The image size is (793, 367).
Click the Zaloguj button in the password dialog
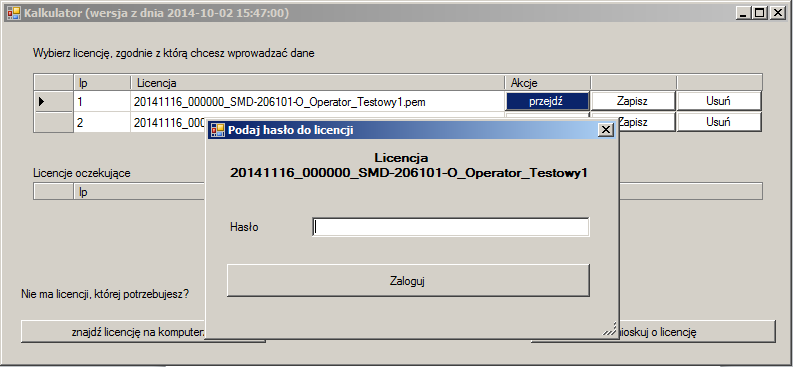(x=408, y=281)
